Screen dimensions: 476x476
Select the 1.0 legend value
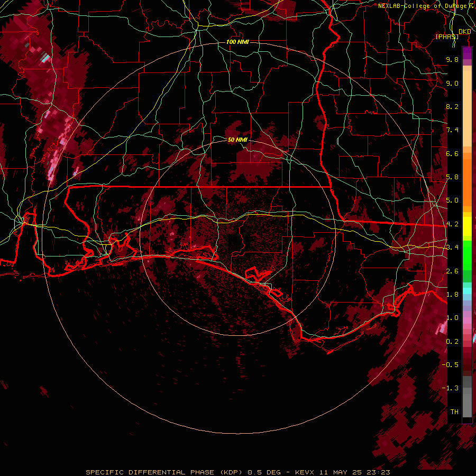(x=452, y=318)
